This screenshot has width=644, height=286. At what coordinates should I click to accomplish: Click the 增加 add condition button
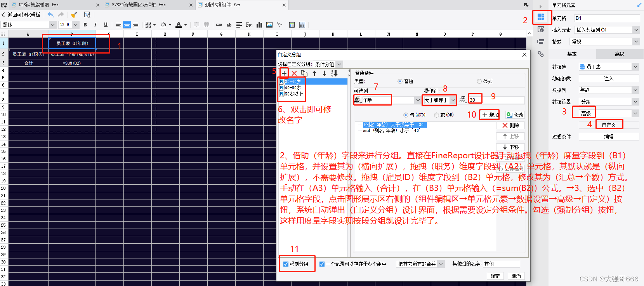(x=490, y=115)
